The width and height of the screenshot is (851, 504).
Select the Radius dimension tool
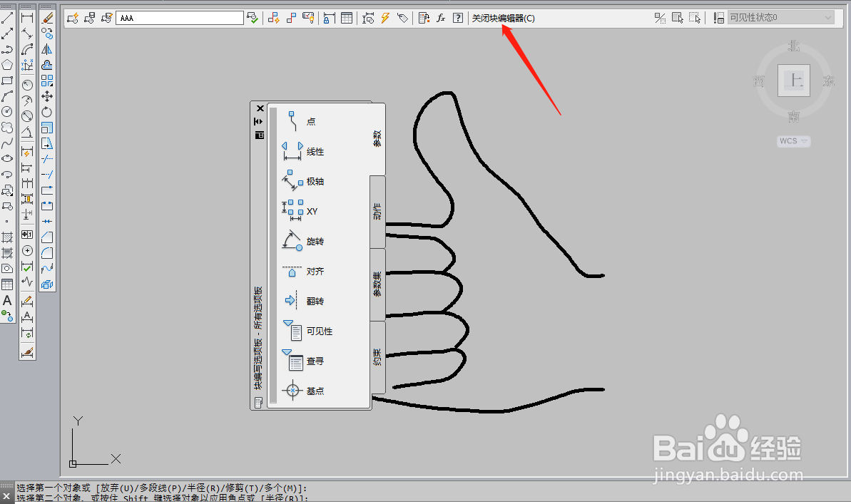[27, 85]
